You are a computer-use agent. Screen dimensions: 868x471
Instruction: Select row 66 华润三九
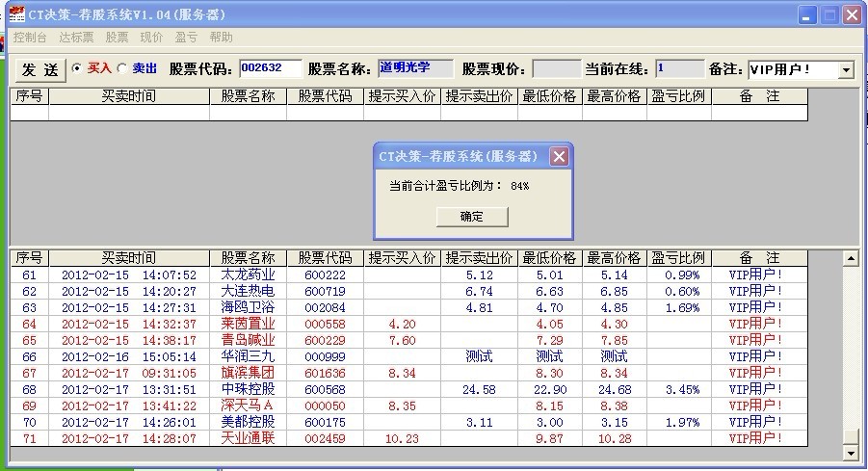(x=408, y=356)
